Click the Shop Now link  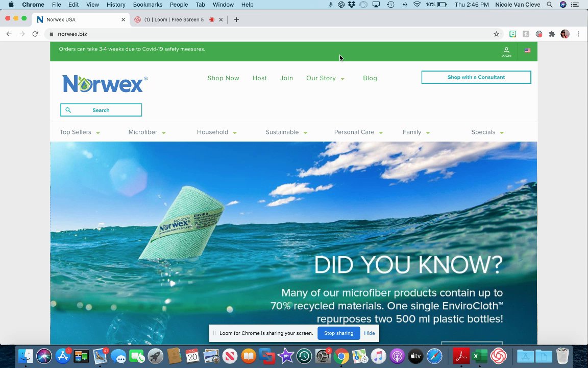click(x=223, y=78)
